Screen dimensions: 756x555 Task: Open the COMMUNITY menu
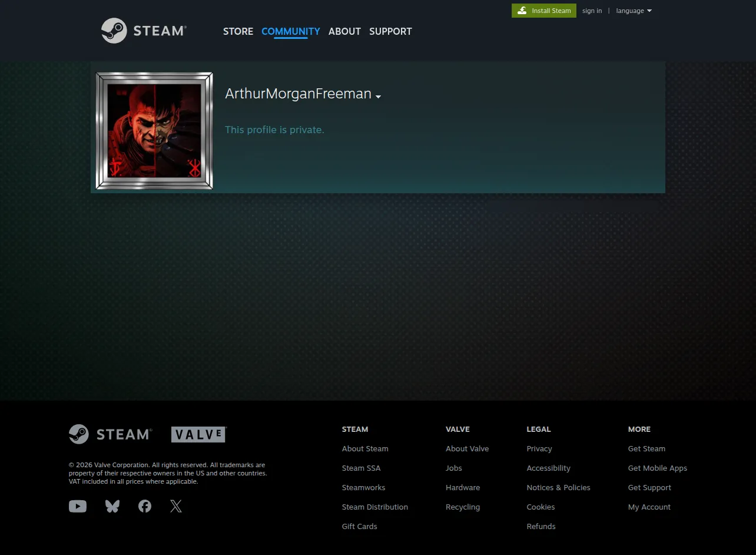click(291, 31)
